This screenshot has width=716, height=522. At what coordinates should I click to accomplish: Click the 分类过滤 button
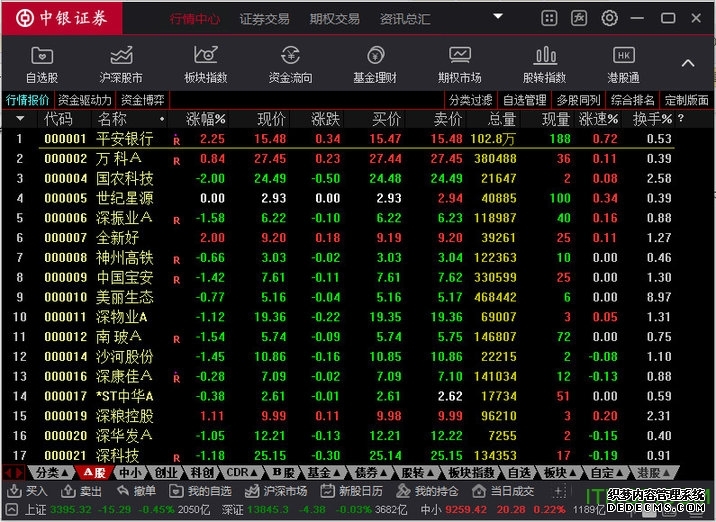[471, 100]
